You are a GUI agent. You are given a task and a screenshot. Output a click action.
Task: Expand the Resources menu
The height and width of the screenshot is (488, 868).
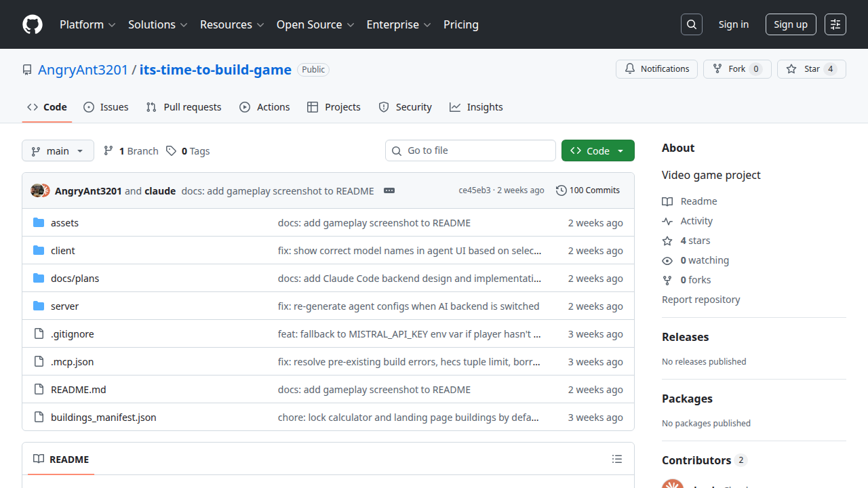pos(232,24)
